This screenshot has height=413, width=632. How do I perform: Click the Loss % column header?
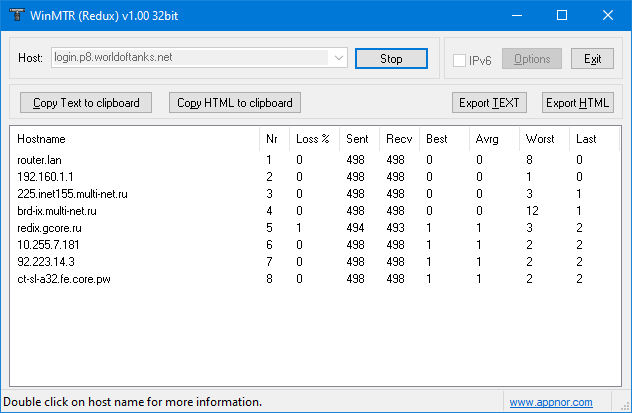pyautogui.click(x=314, y=139)
